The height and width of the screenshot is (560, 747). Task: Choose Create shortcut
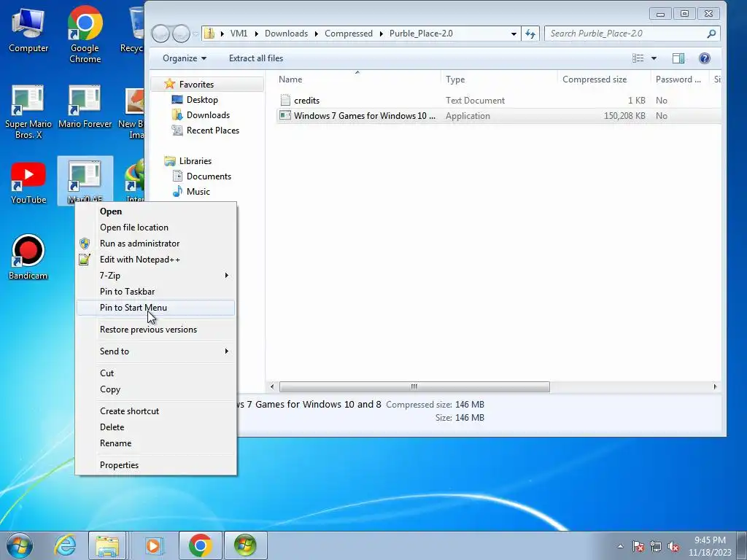(156, 411)
